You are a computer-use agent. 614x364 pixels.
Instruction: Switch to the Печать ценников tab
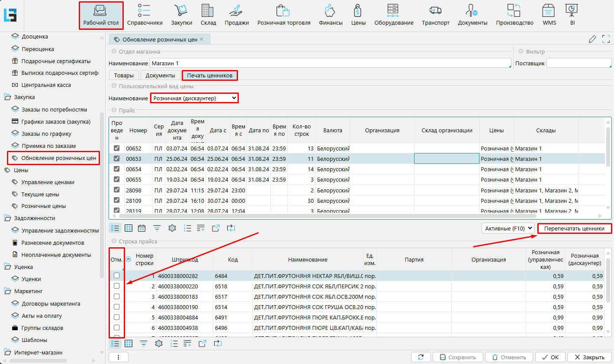(209, 75)
